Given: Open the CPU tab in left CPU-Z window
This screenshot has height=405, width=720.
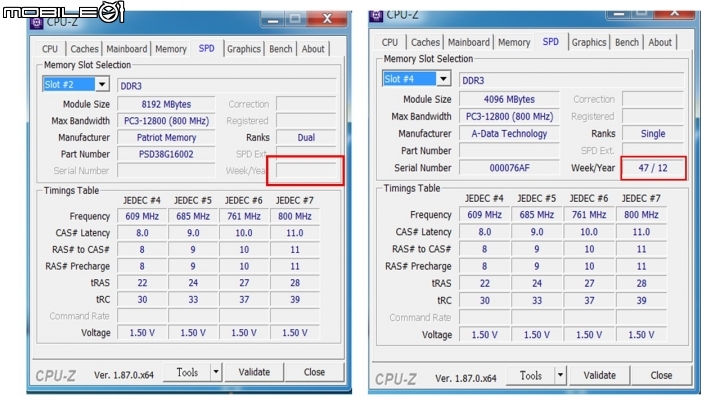Looking at the screenshot, I should (50, 49).
